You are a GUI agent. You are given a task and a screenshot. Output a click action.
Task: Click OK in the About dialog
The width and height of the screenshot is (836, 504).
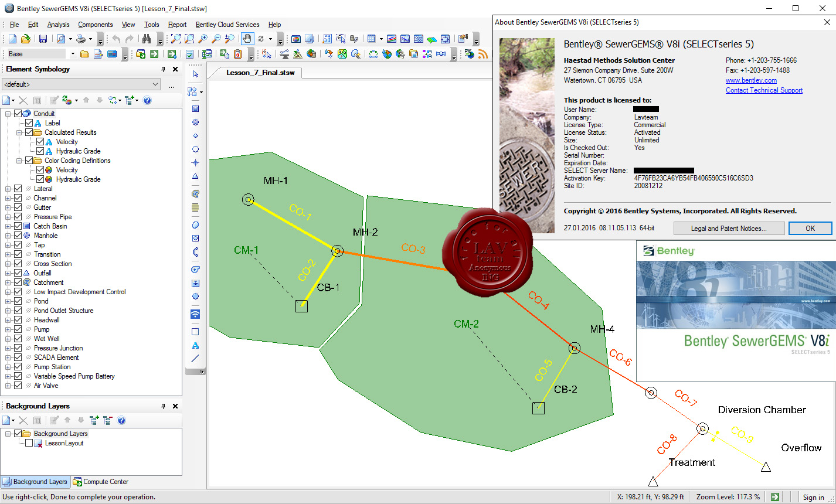810,229
